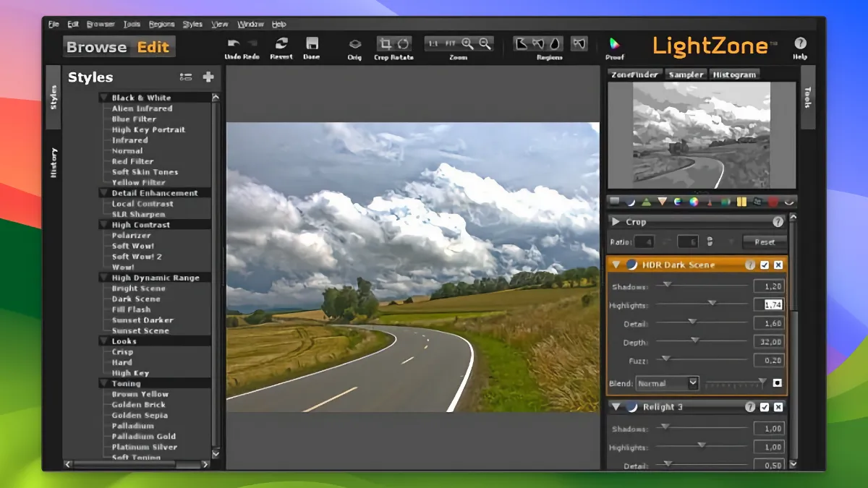Screen dimensions: 868x488
Task: Select the Crop tool
Action: click(x=386, y=45)
